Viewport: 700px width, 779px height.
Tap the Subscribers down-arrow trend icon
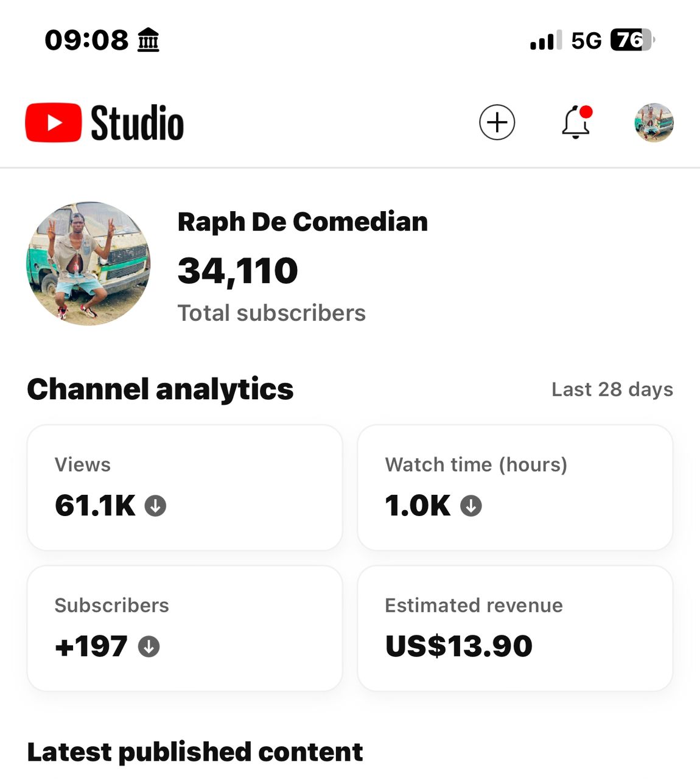click(x=149, y=646)
